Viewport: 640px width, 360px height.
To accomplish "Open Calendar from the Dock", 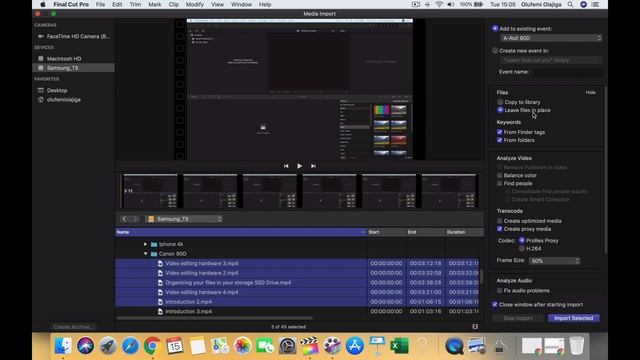I will coord(175,346).
